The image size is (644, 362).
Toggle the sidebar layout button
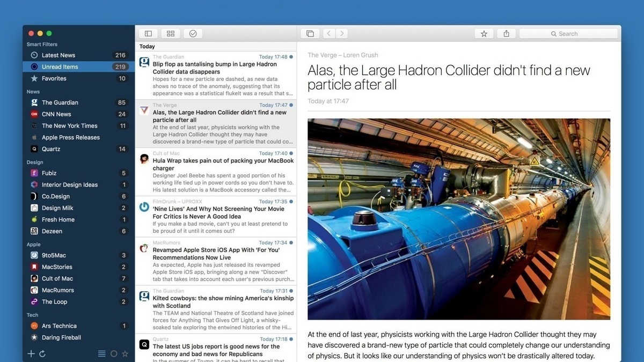pyautogui.click(x=148, y=34)
